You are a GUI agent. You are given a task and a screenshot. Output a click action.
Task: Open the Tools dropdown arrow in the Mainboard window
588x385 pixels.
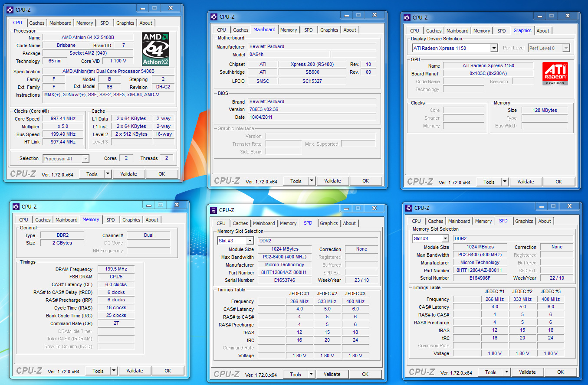pos(312,181)
